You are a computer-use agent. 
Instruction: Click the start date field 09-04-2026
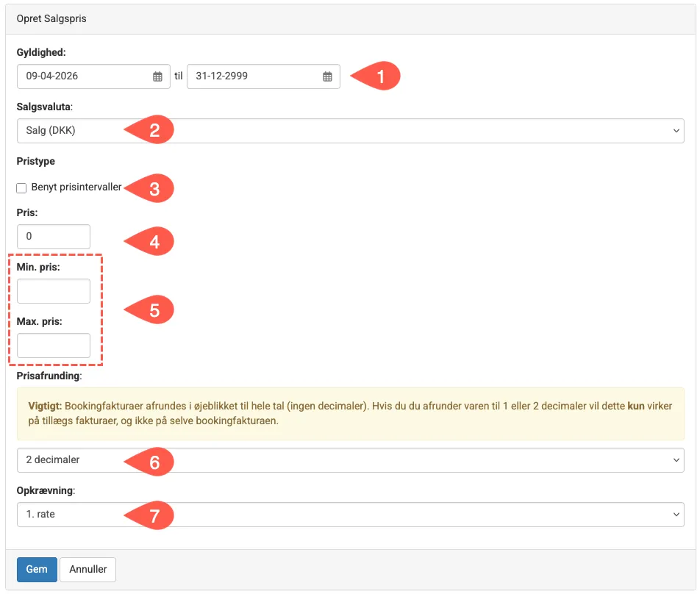click(82, 76)
